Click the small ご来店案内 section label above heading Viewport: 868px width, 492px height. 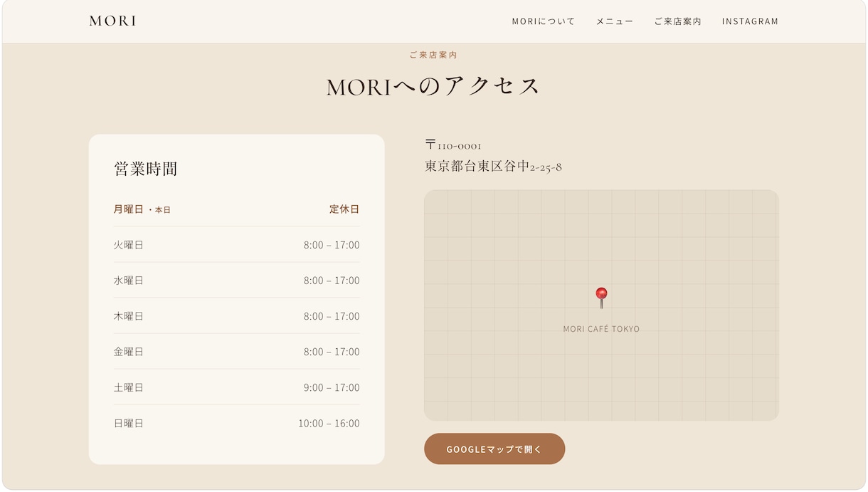(x=433, y=55)
